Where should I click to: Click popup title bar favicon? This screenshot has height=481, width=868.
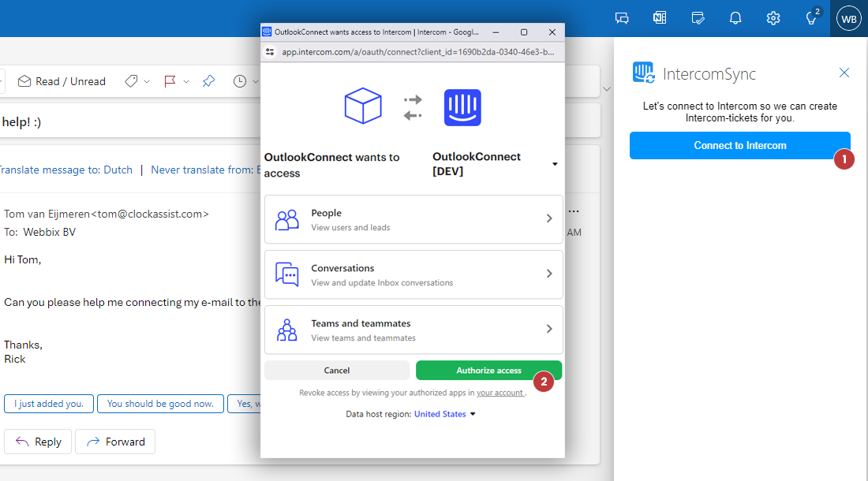click(x=267, y=32)
